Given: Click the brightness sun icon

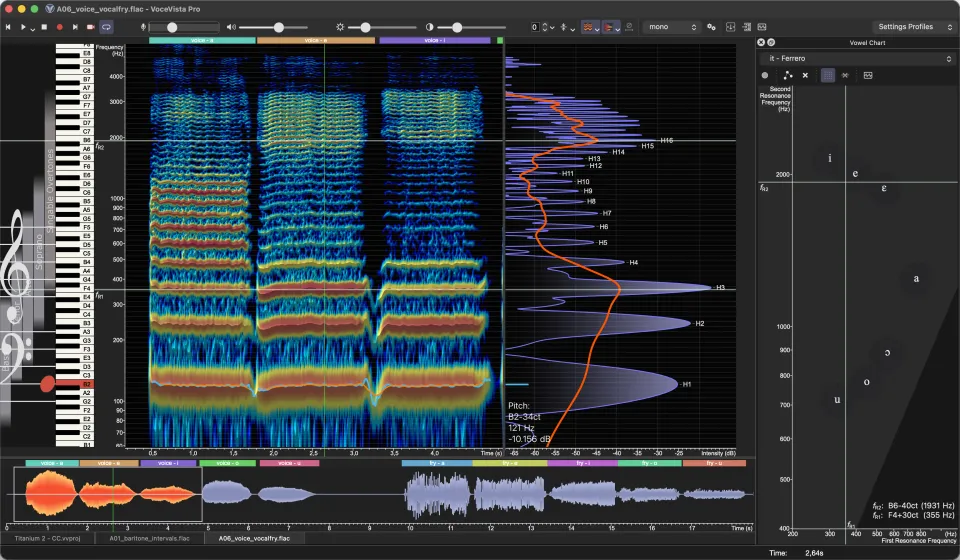Looking at the screenshot, I should [340, 27].
